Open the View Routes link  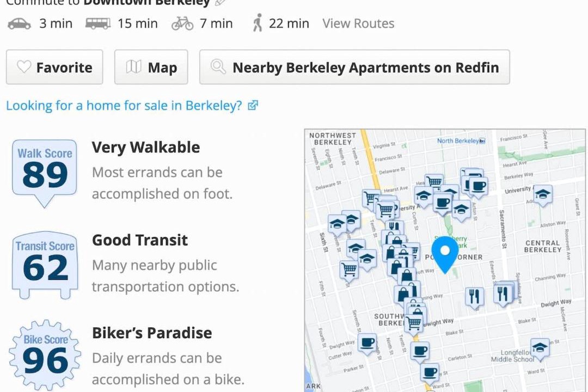coord(358,23)
